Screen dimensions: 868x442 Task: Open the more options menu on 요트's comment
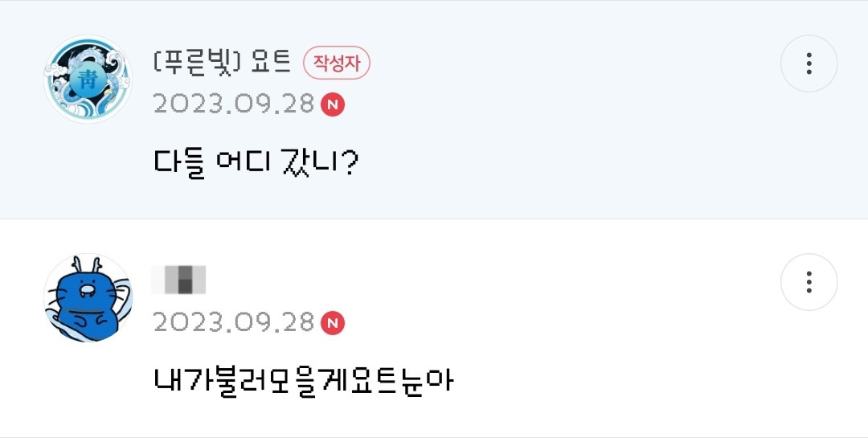tap(809, 63)
